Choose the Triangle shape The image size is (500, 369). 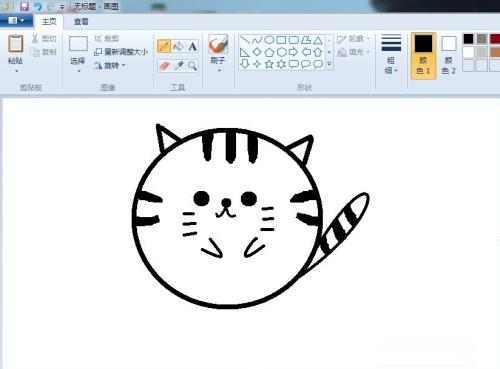point(318,40)
